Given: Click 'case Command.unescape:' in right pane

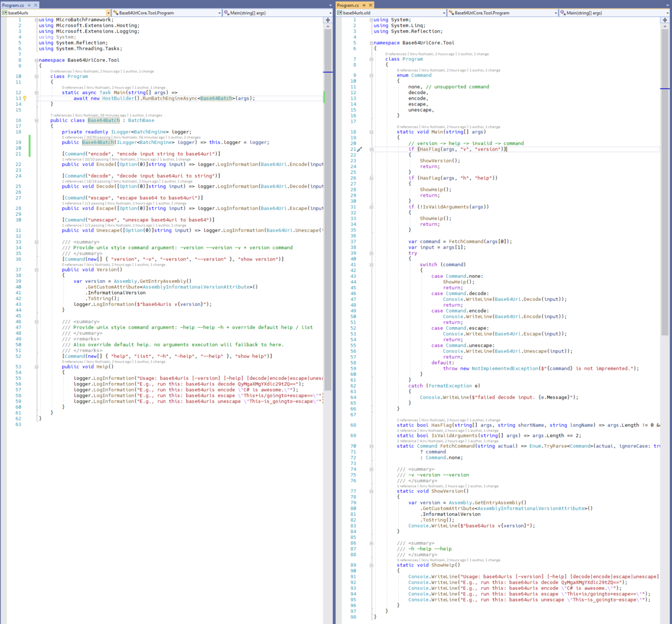Looking at the screenshot, I should (461, 346).
